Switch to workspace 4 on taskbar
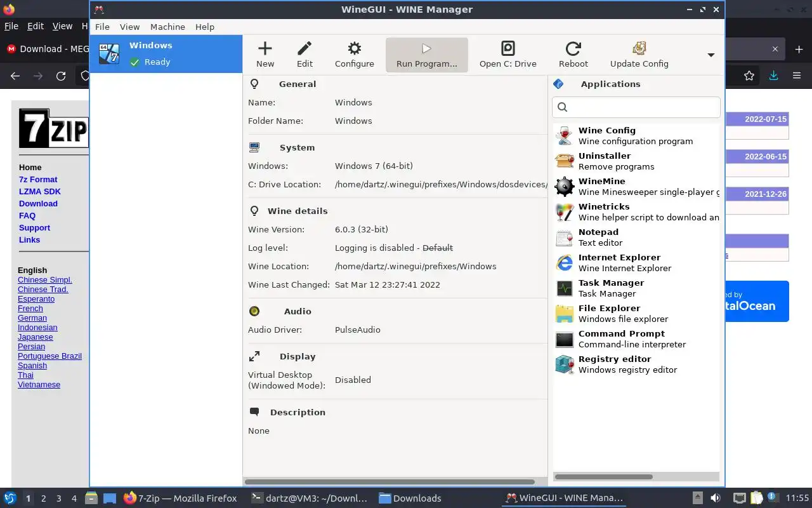Viewport: 812px width, 508px height. coord(74,498)
